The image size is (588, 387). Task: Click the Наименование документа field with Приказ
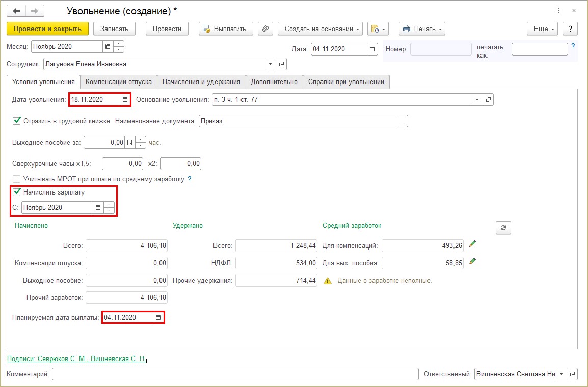coord(298,121)
